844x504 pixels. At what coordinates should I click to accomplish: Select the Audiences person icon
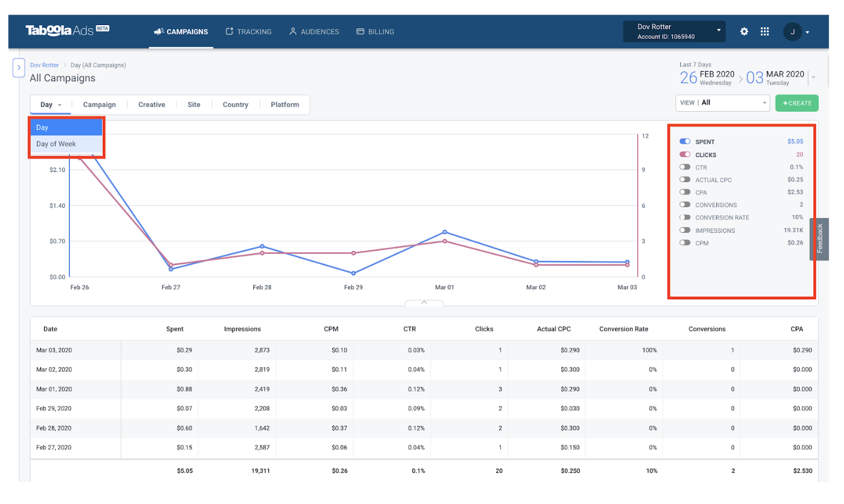[x=292, y=32]
